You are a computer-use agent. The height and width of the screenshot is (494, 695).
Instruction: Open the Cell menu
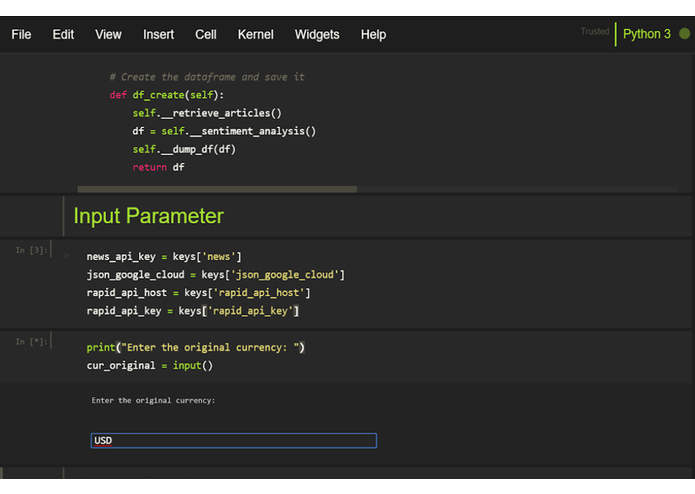(x=206, y=35)
